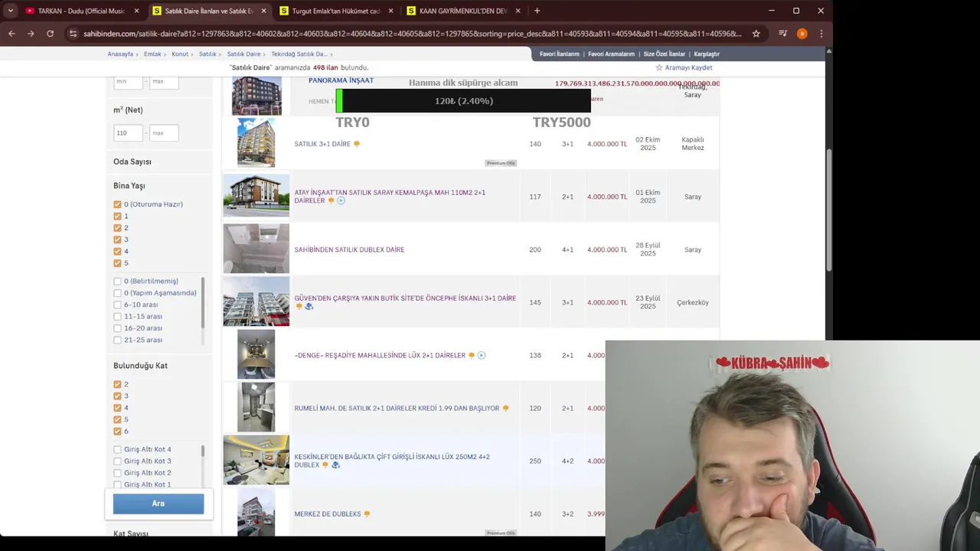The height and width of the screenshot is (551, 980).
Task: Play video icon on DENGE REŞADİYE listing
Action: (x=481, y=355)
